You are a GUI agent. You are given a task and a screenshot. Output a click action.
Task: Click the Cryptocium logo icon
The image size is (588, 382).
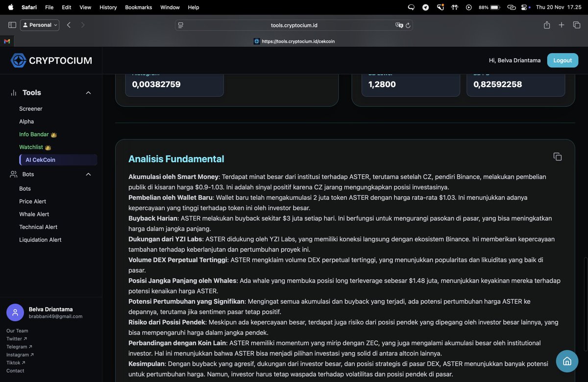pyautogui.click(x=19, y=60)
